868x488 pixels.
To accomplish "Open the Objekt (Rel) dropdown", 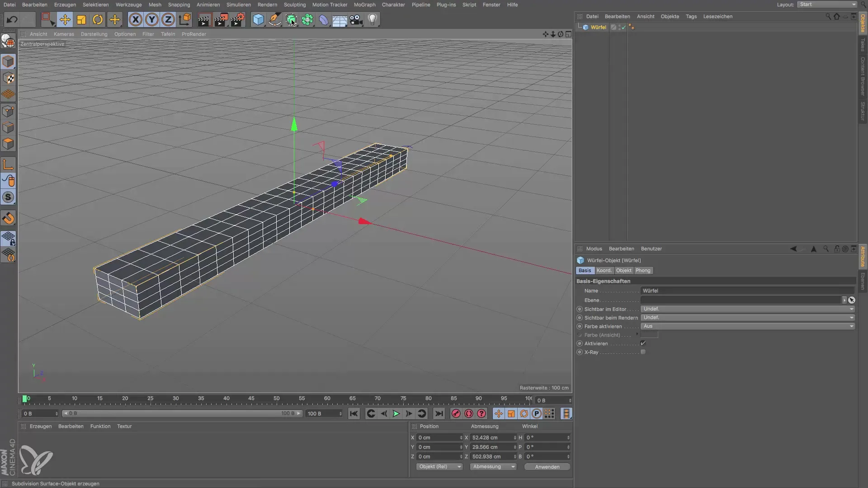I will tap(439, 467).
